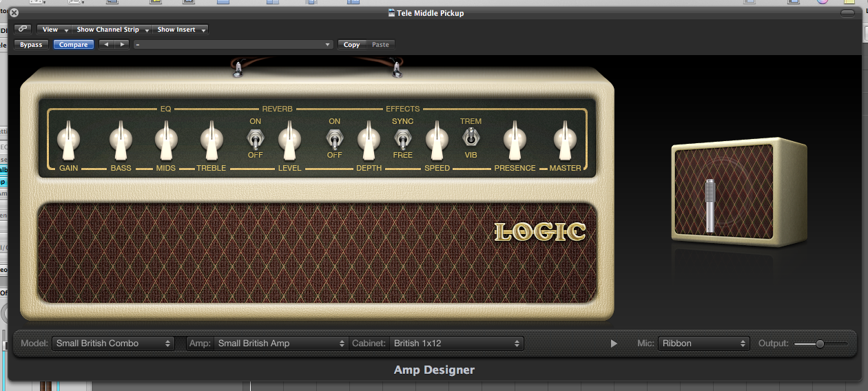The height and width of the screenshot is (391, 868).
Task: Go to the next setting with right arrow
Action: [122, 44]
